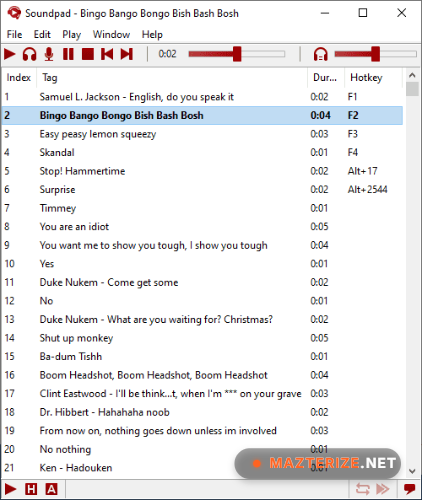422x500 pixels.
Task: Select 'Shut up monkey' sound
Action: pyautogui.click(x=202, y=338)
